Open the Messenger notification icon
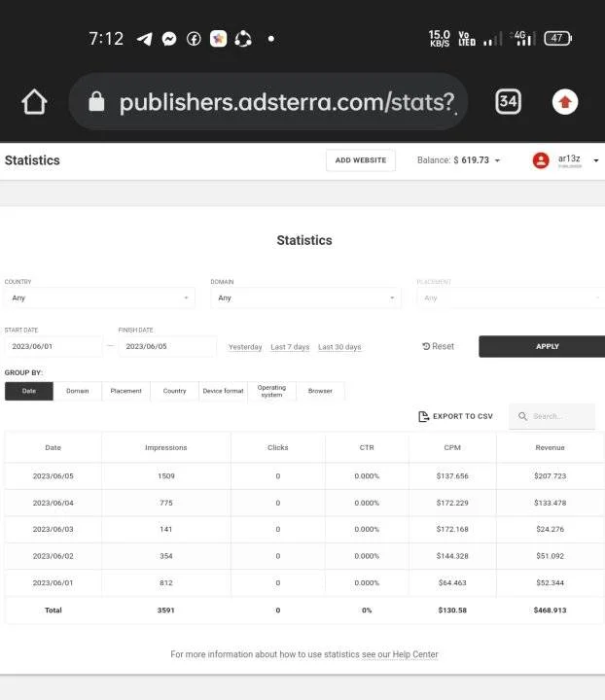The height and width of the screenshot is (700, 605). 169,39
